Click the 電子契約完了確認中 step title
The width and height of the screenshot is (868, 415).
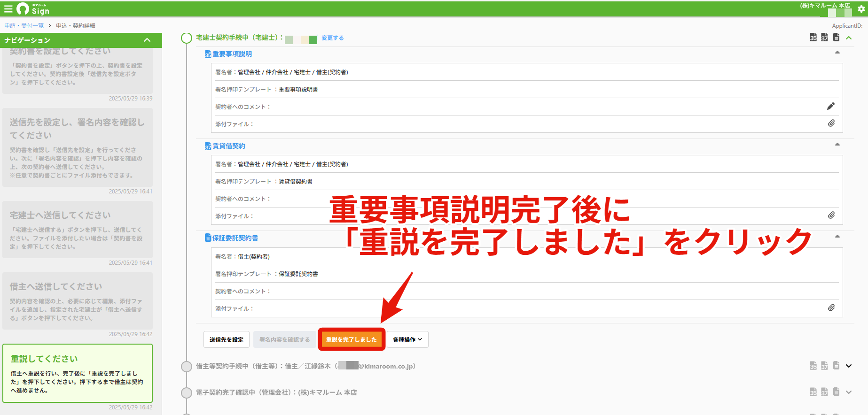pos(276,392)
